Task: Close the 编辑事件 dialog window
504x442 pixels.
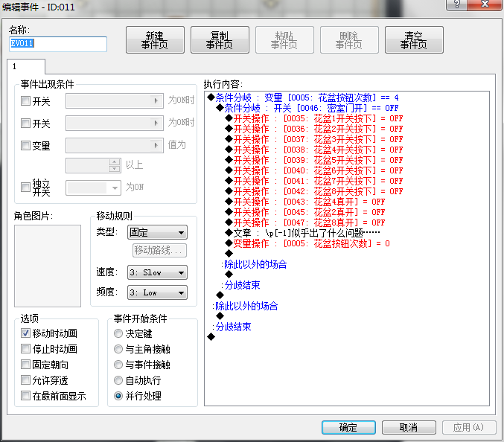Action: (485, 4)
